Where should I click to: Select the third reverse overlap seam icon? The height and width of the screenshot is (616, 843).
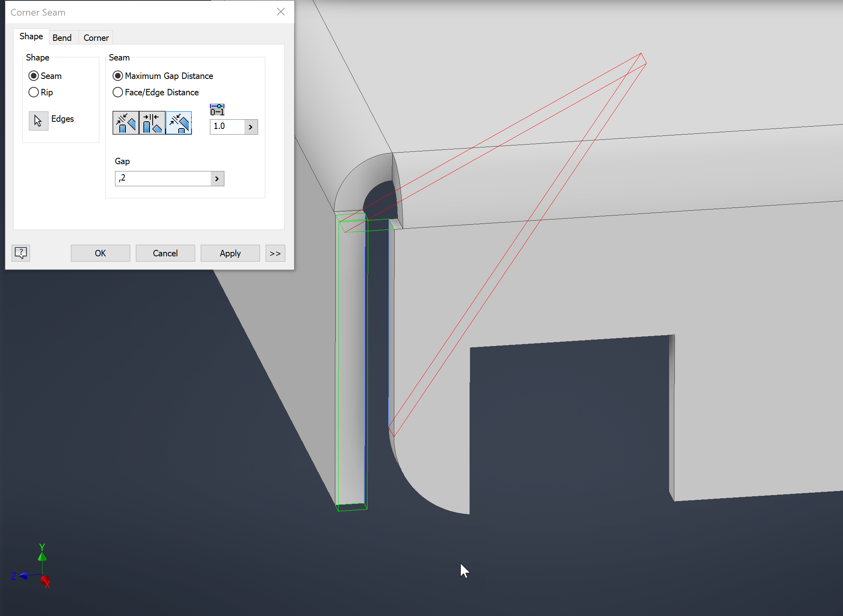[x=179, y=123]
